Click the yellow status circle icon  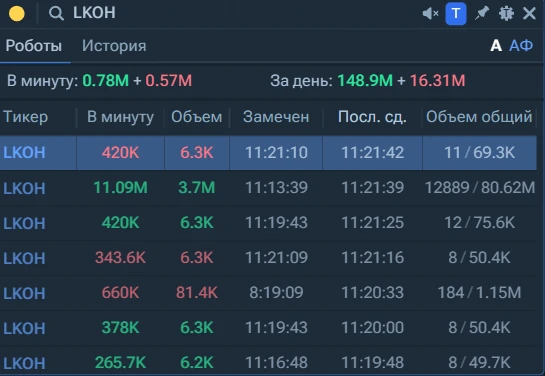click(x=17, y=14)
